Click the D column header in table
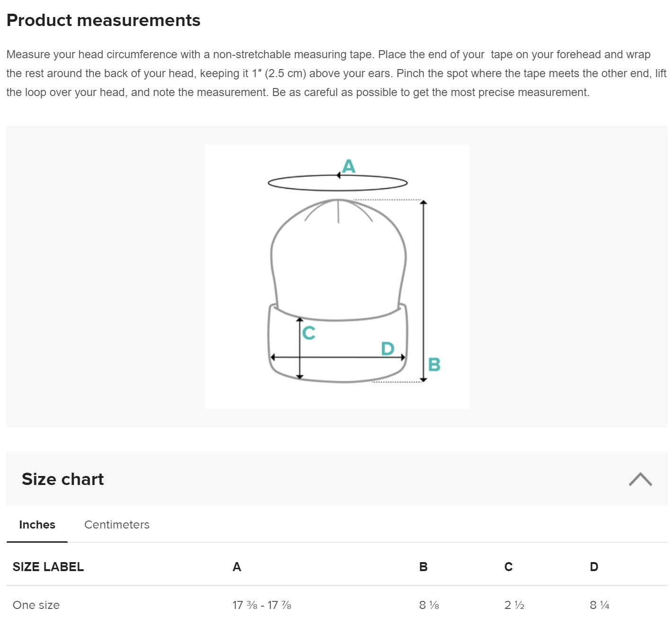 (594, 567)
